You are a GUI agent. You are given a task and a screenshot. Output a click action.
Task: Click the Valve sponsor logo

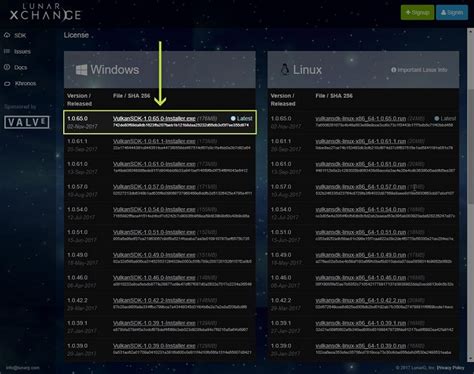[x=27, y=122]
